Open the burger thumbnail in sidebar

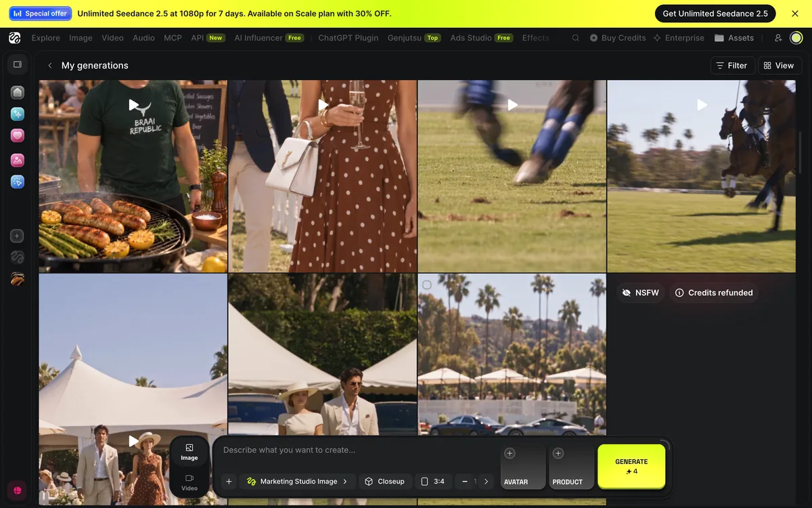pos(18,279)
